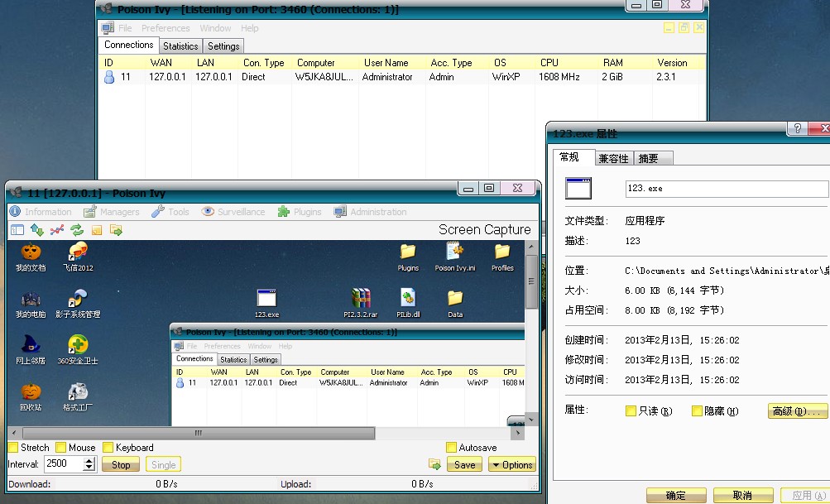Enable the Stretch checkbox
830x504 pixels.
13,448
